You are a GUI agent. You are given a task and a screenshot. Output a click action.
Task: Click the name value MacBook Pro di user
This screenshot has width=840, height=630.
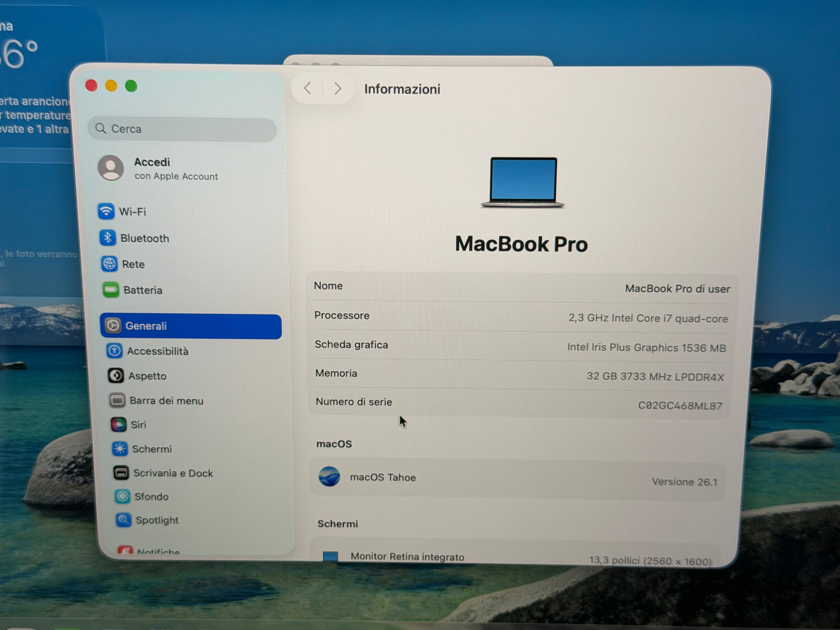(x=677, y=289)
